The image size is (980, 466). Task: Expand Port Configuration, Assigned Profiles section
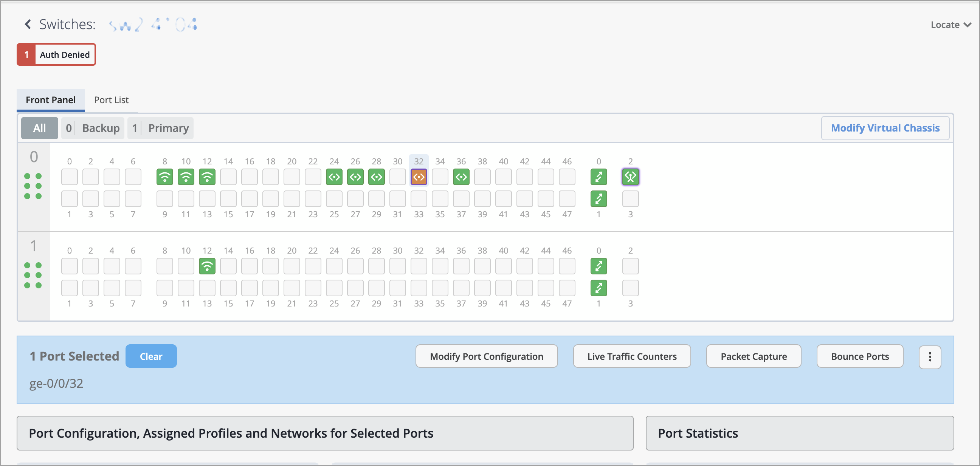coord(324,433)
